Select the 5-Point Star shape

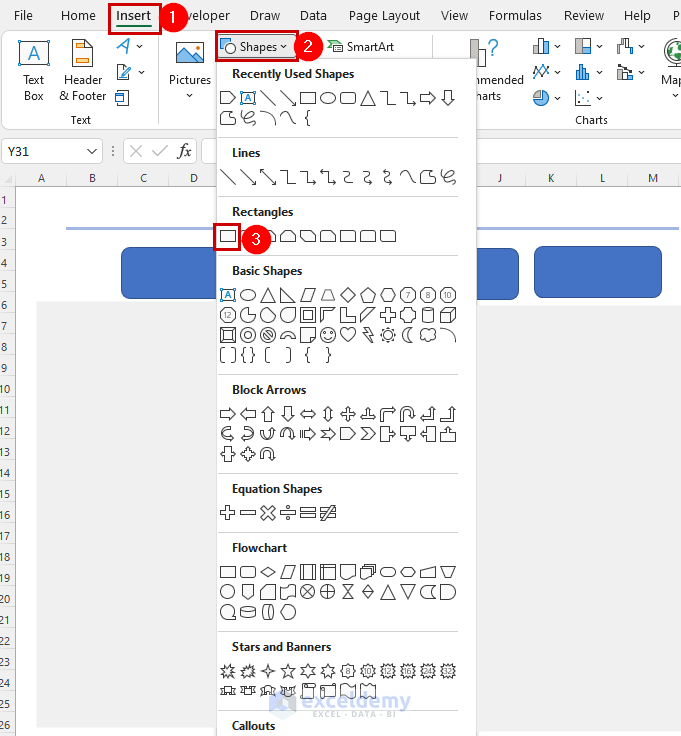(x=288, y=671)
